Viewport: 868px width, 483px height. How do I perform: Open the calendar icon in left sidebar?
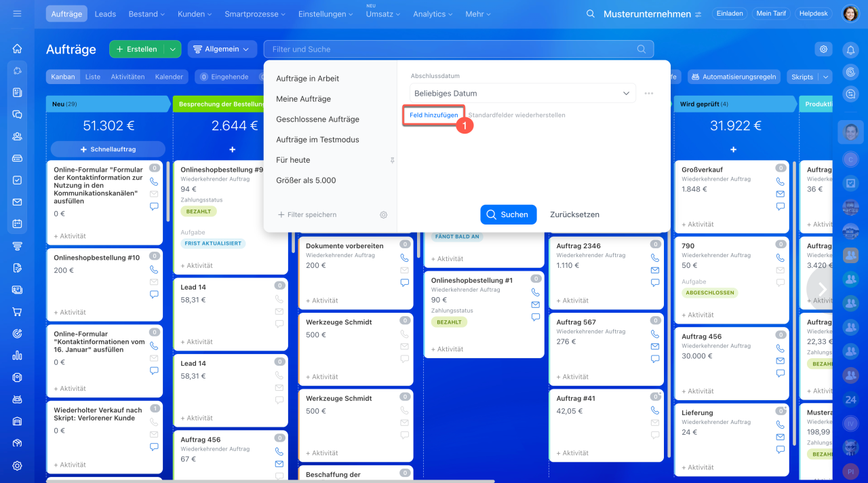click(x=18, y=224)
